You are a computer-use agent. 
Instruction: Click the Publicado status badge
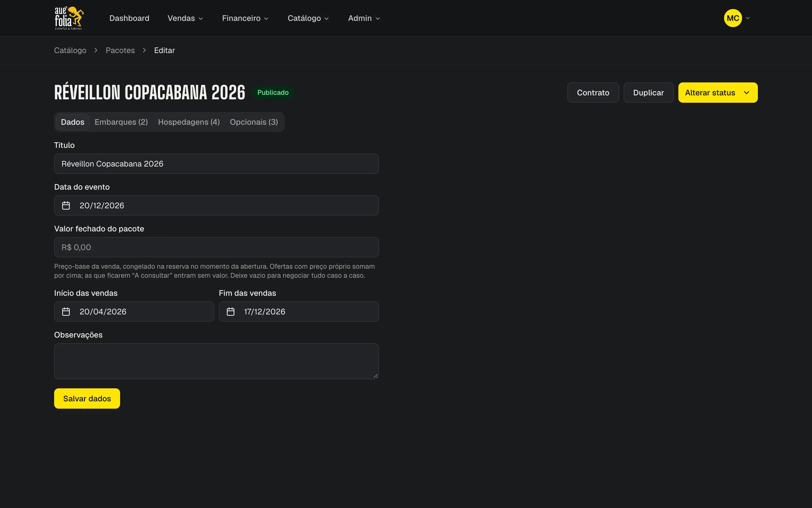pyautogui.click(x=273, y=92)
